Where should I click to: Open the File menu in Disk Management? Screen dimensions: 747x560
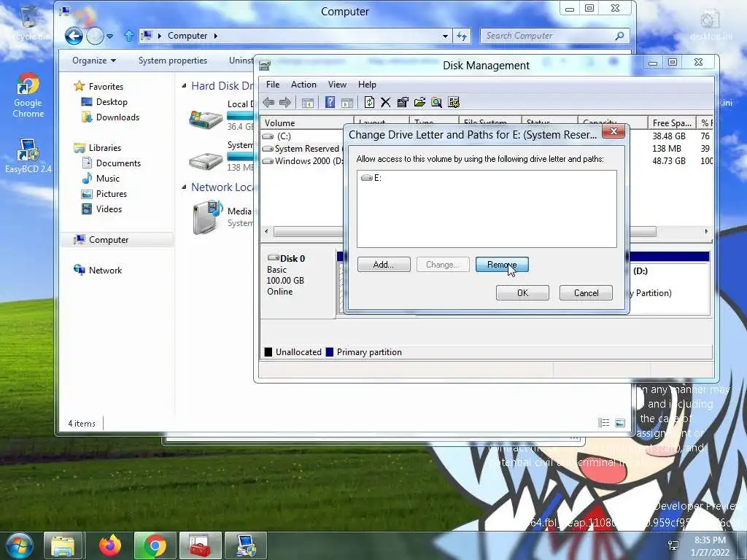(273, 85)
